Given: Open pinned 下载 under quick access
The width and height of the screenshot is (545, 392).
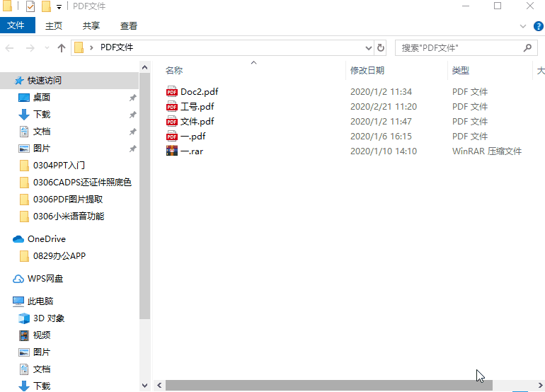Looking at the screenshot, I should tap(42, 115).
